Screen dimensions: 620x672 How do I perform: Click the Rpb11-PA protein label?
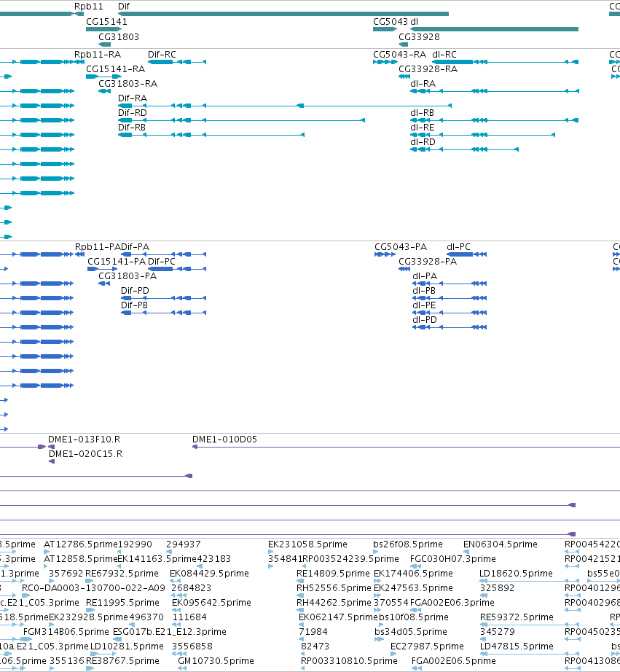click(x=98, y=247)
